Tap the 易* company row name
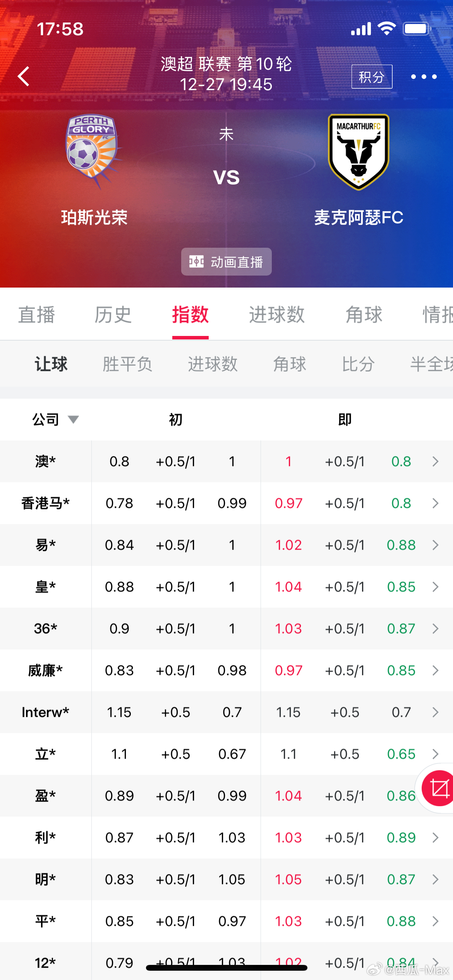The height and width of the screenshot is (980, 453). (45, 545)
